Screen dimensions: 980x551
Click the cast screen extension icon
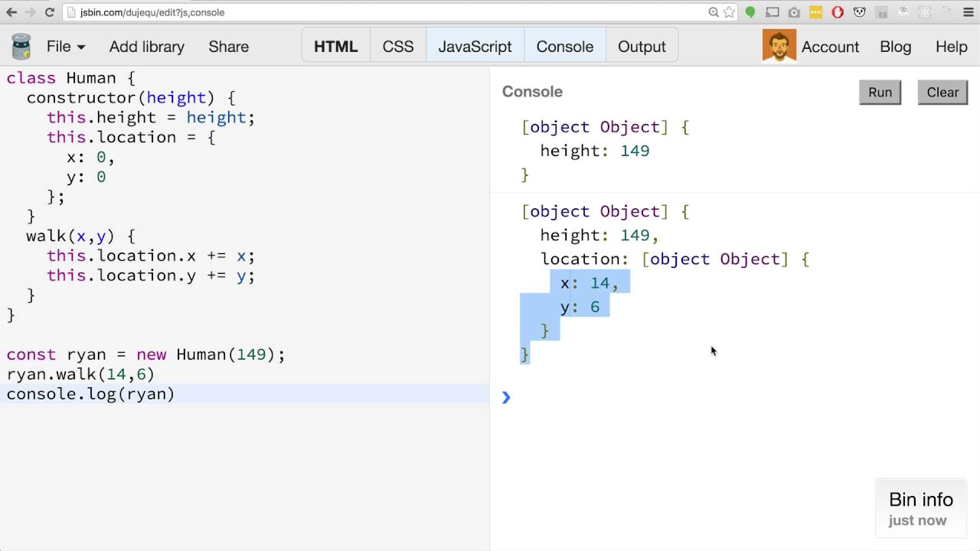coord(773,12)
